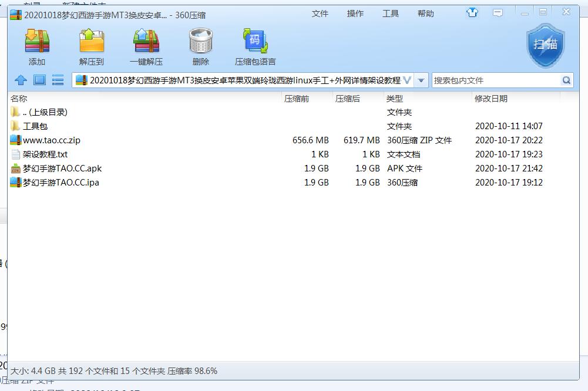The image size is (588, 391).
Task: Open the skin shirt icon in title bar
Action: [472, 12]
